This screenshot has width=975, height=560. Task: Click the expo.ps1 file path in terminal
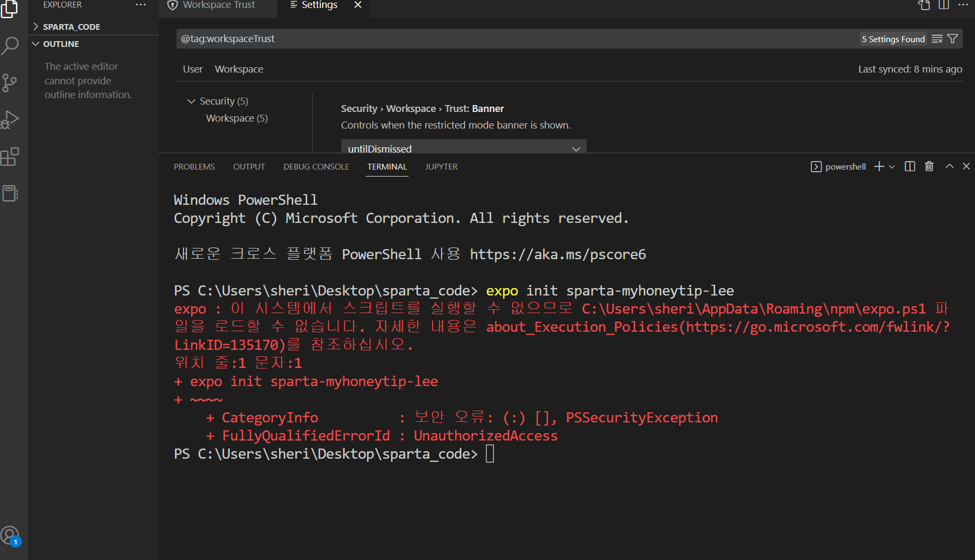point(754,309)
